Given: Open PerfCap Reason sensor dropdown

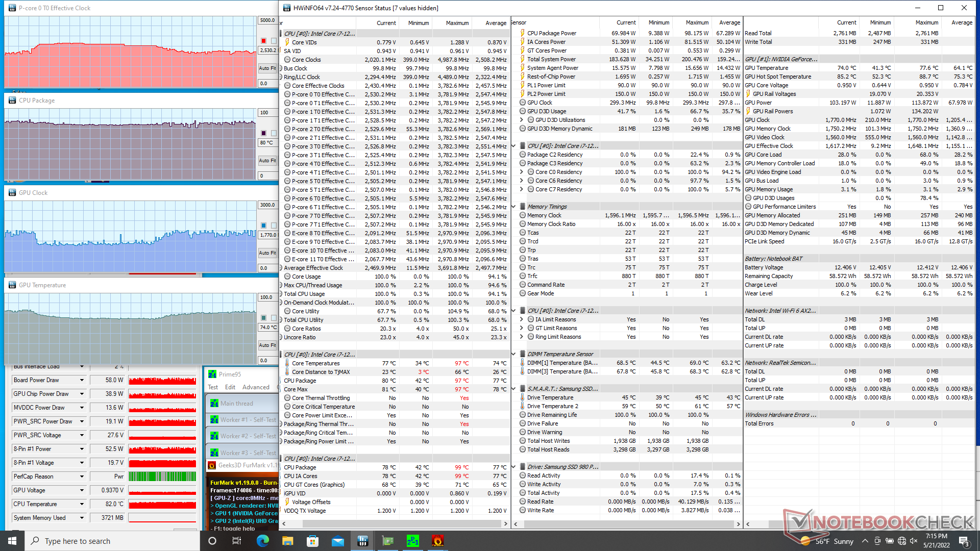Looking at the screenshot, I should [x=82, y=477].
